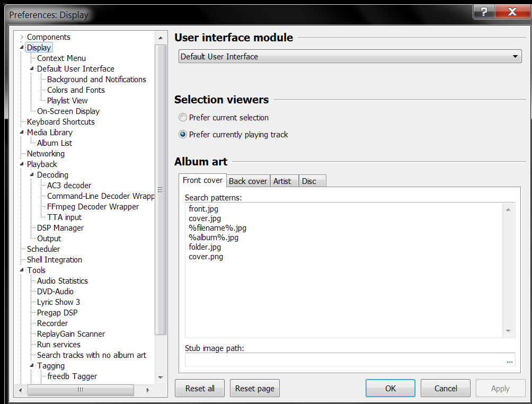Select Prefer current selection radio button

click(183, 118)
